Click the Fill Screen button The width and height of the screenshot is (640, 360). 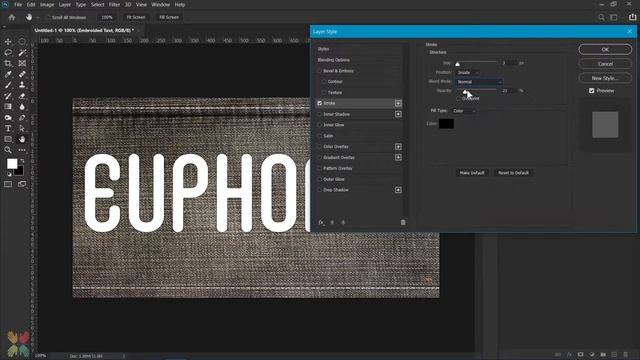pos(169,17)
